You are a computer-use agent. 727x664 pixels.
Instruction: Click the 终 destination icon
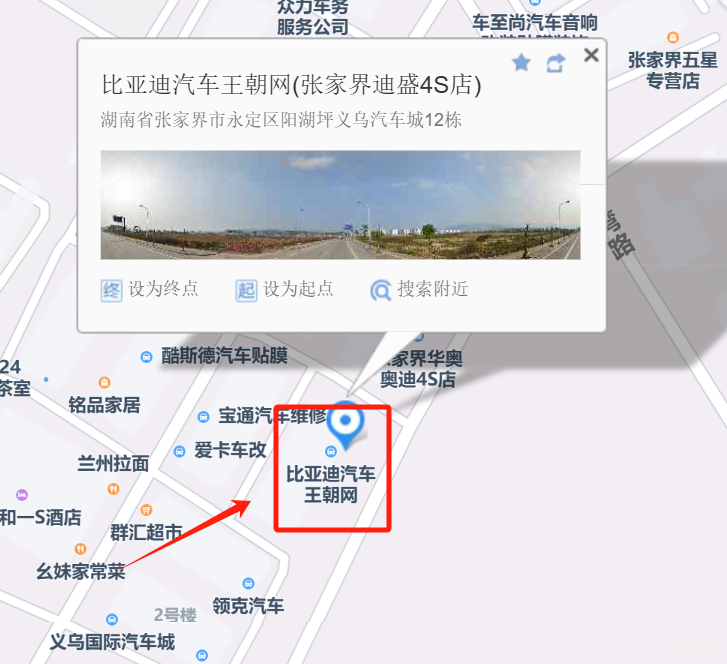(111, 291)
